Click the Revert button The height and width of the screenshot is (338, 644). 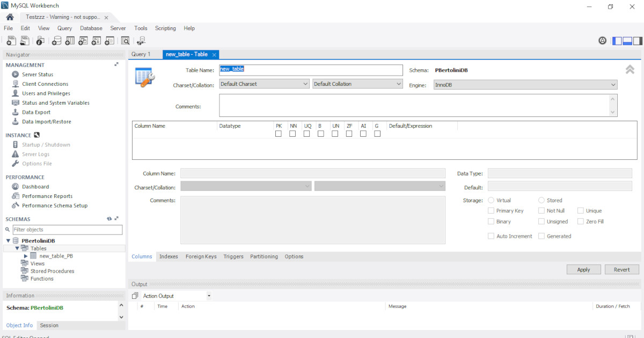[621, 269]
